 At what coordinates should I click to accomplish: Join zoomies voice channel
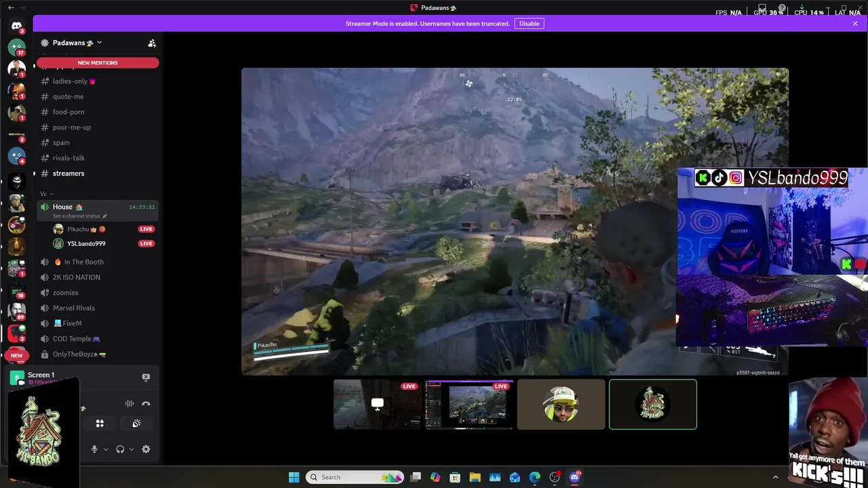pyautogui.click(x=98, y=293)
